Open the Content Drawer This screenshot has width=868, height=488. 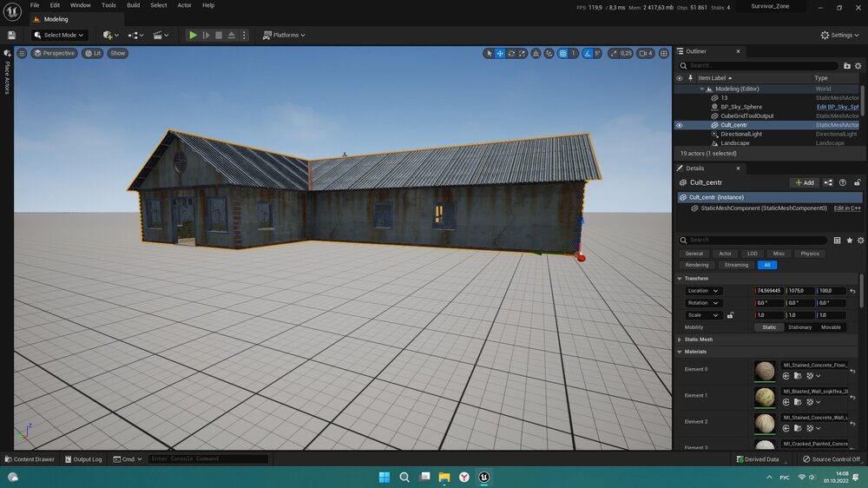[29, 459]
